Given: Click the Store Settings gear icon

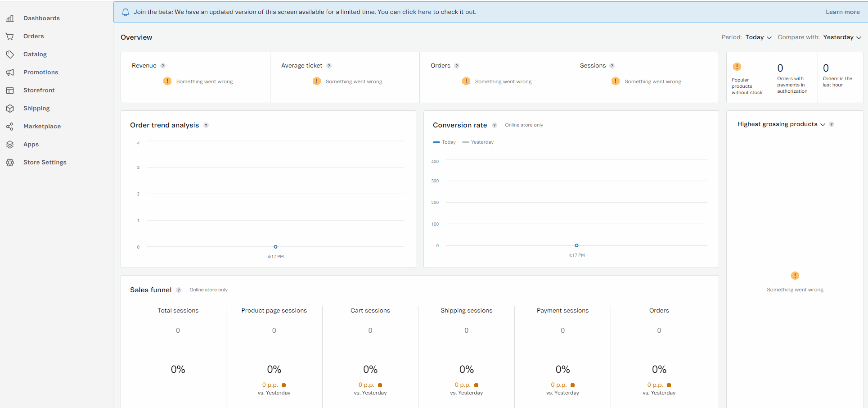Looking at the screenshot, I should [x=10, y=163].
